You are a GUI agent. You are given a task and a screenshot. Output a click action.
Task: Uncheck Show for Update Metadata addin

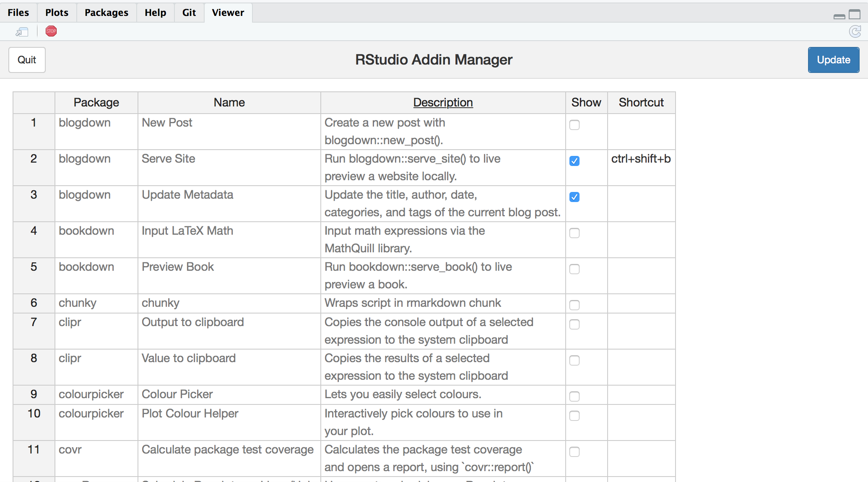[x=574, y=197]
